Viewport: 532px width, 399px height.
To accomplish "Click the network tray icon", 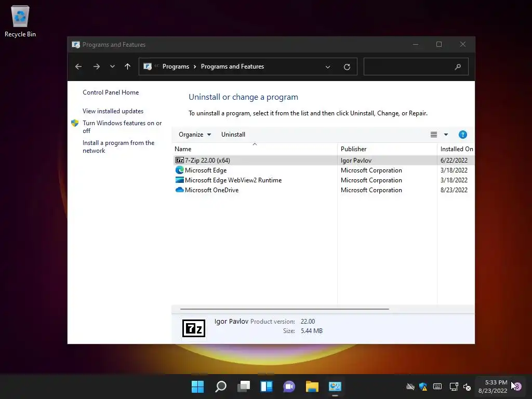I will tap(453, 387).
